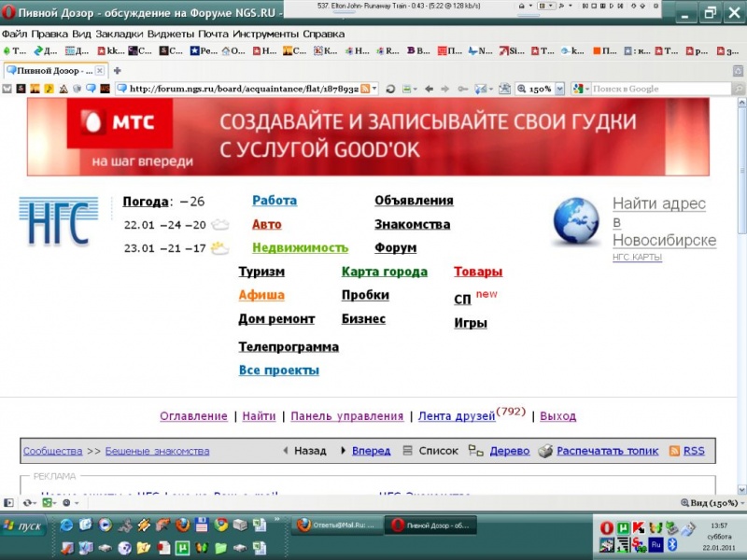
Task: Click the RSS feed icon in address bar
Action: pos(366,89)
